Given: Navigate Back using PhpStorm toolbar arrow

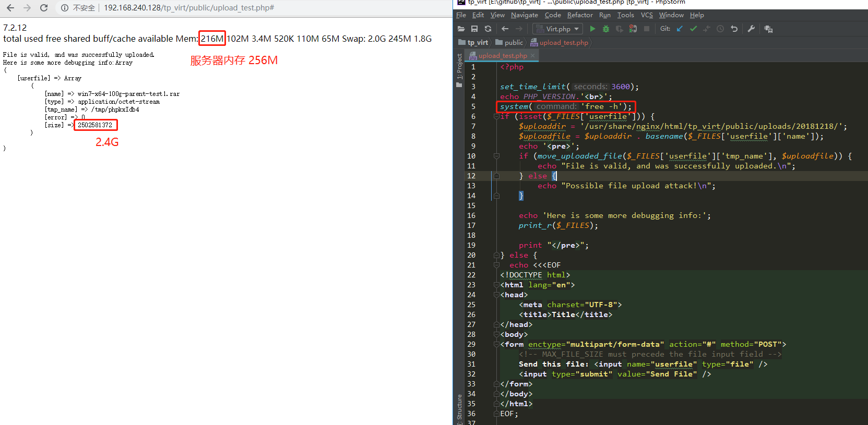Looking at the screenshot, I should (x=505, y=29).
